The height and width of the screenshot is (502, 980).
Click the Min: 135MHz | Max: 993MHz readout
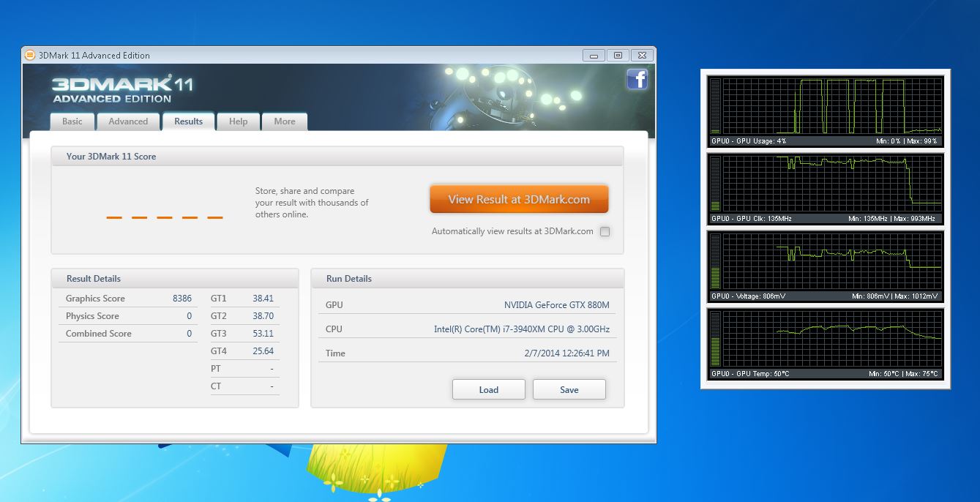click(x=893, y=219)
